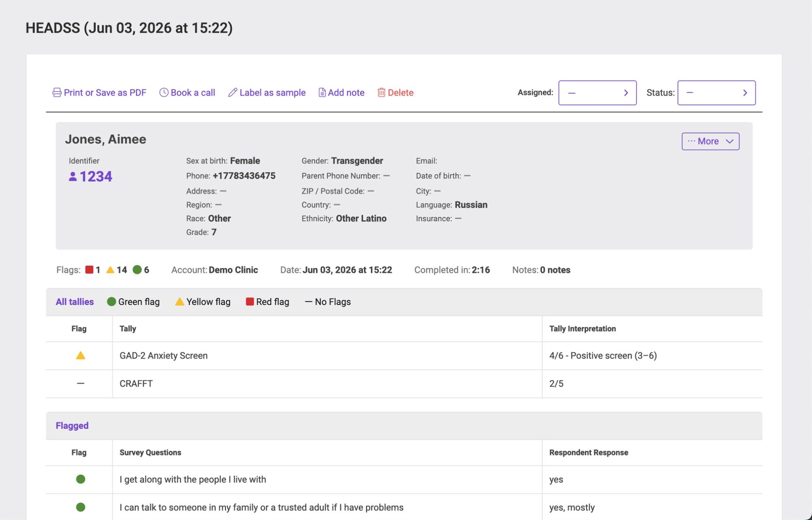Click the down chevron on More button
The image size is (812, 520).
coord(730,141)
